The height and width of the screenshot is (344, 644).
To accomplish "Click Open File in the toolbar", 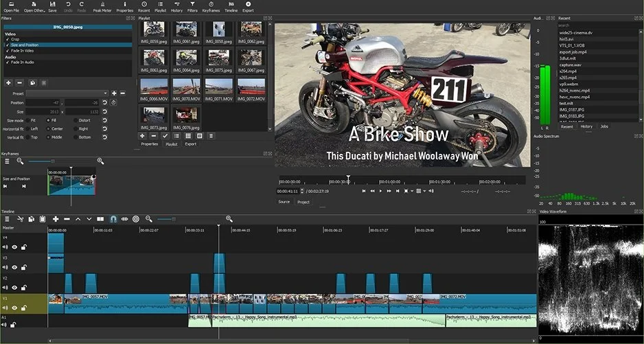I will (x=11, y=7).
